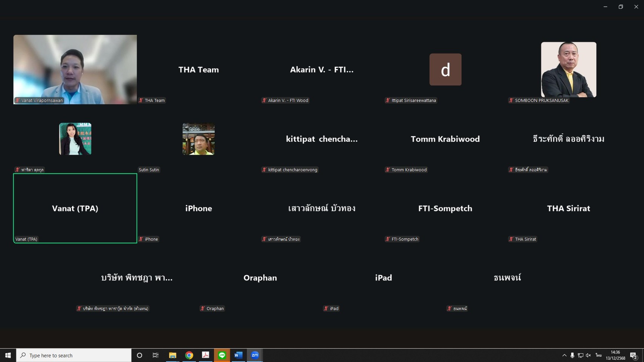Click the Zoom taskbar icon
The height and width of the screenshot is (362, 644).
click(255, 355)
